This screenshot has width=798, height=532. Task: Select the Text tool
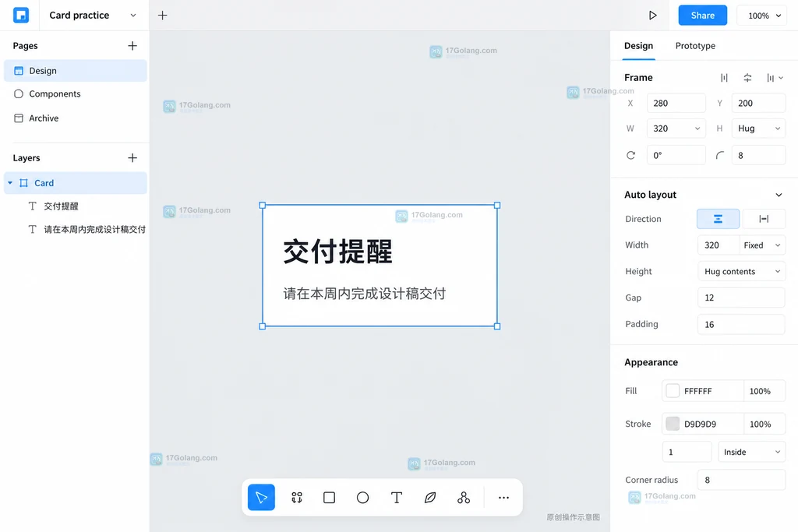[397, 498]
